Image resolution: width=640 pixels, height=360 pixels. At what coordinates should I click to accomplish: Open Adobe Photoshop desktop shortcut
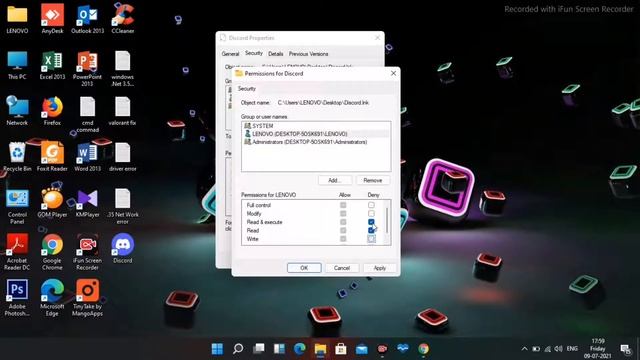coord(17,298)
